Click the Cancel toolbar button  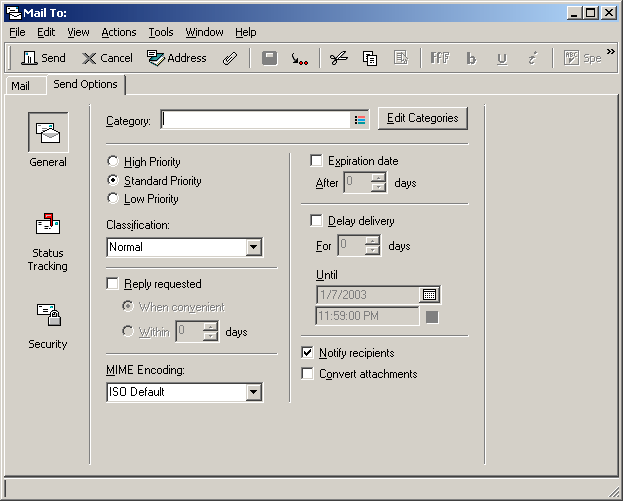click(x=107, y=58)
